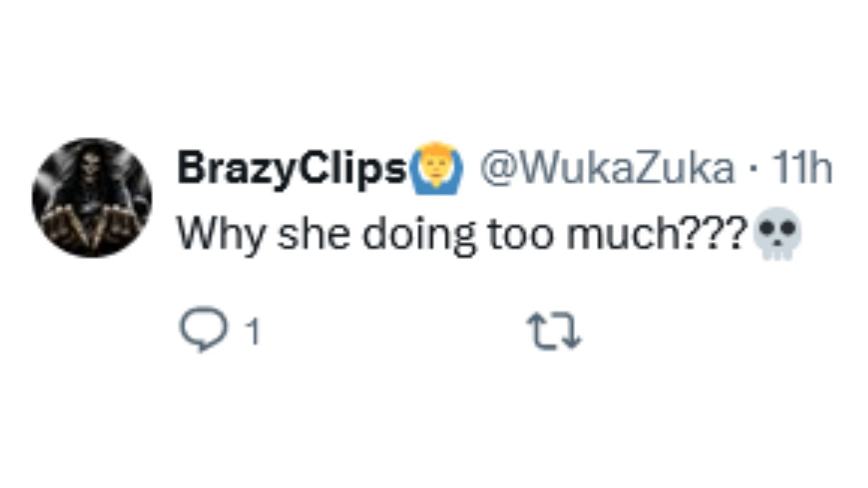Click the skull emoji in the tweet
Screen dimensions: 868x488
point(778,234)
